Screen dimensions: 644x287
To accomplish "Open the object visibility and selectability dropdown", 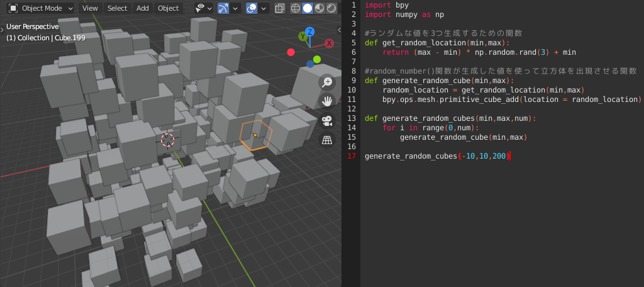I will point(203,8).
